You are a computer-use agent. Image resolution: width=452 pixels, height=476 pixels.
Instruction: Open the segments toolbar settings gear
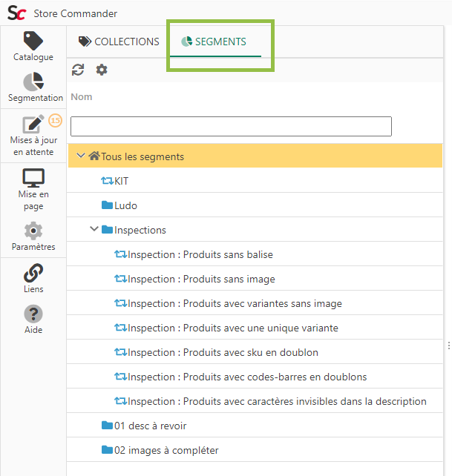click(x=102, y=70)
